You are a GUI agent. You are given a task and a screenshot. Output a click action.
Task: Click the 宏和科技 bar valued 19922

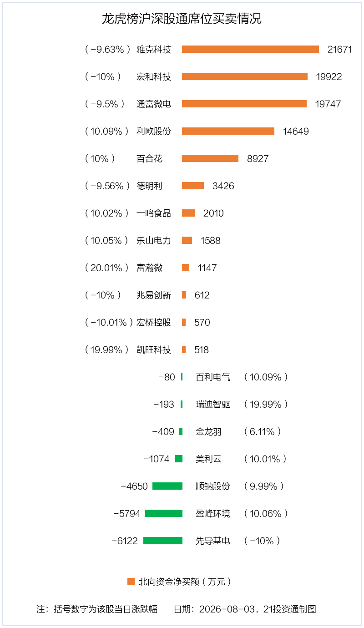[245, 76]
